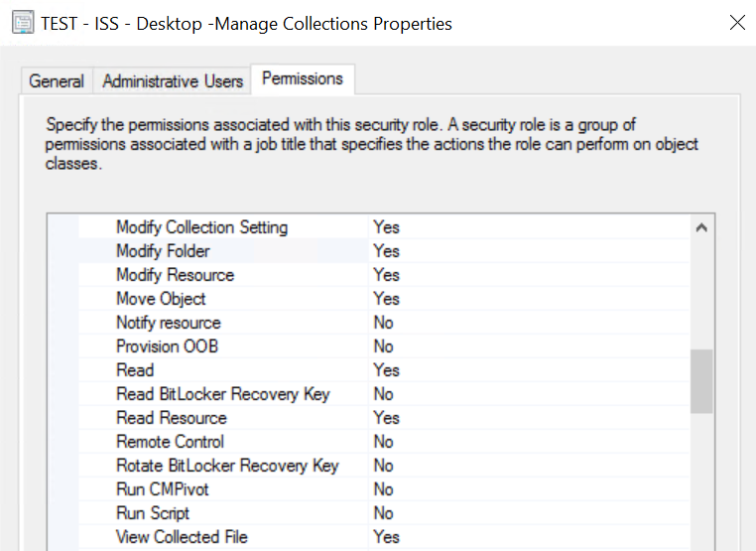Select the Read permission row

click(384, 370)
